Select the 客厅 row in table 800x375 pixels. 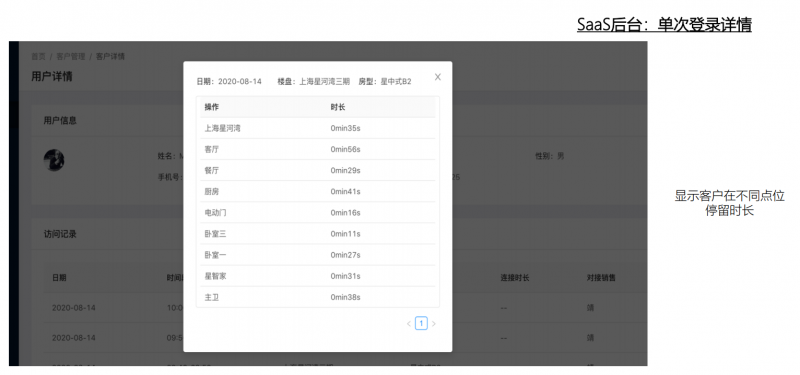coord(317,149)
